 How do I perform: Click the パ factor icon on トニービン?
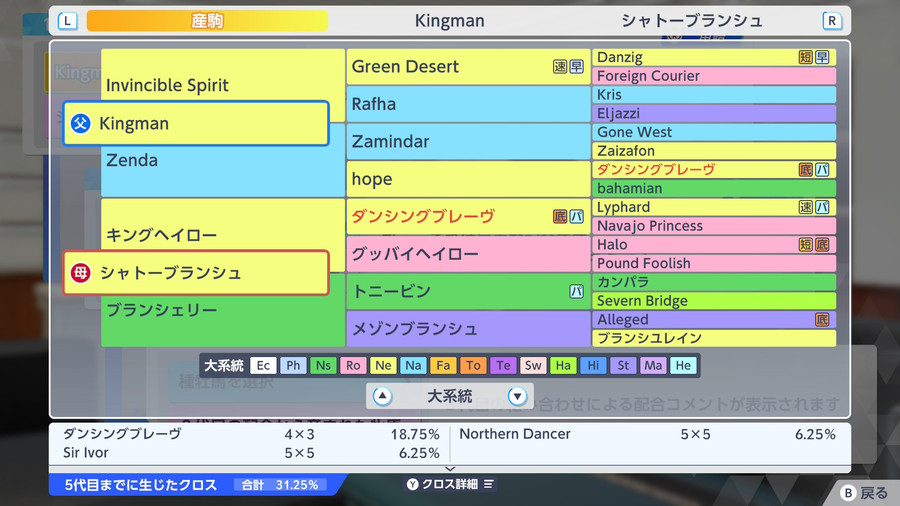(x=576, y=291)
